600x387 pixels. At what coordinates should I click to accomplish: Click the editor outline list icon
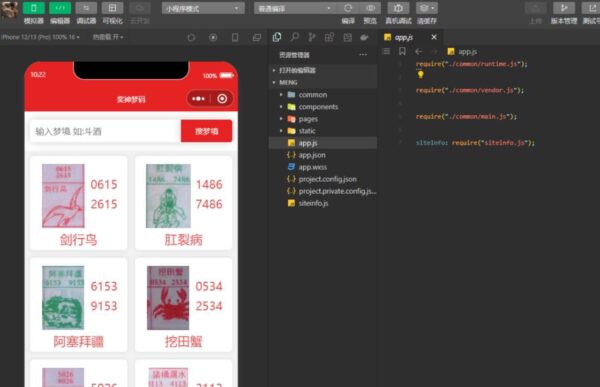click(386, 51)
